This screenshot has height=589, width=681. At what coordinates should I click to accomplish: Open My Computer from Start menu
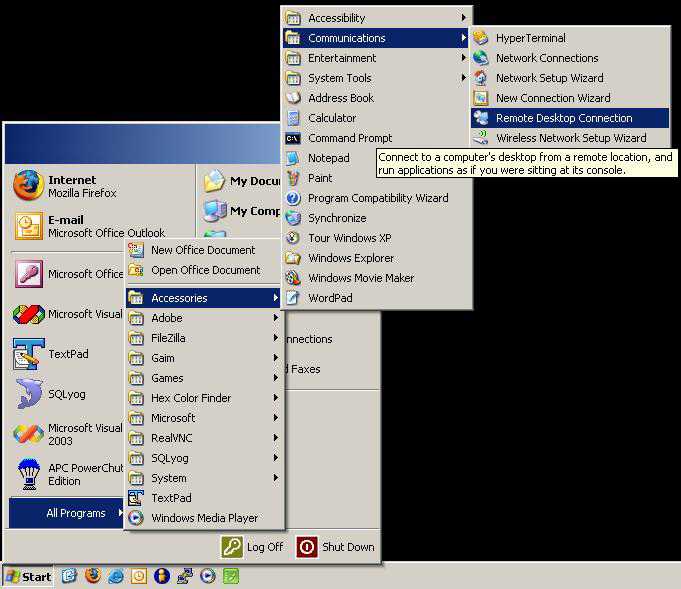click(x=242, y=211)
